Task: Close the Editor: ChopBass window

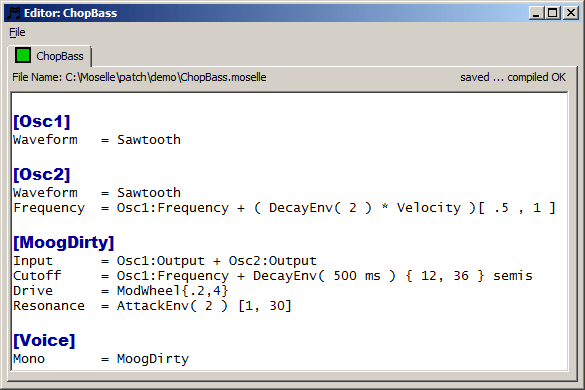Action: click(x=570, y=13)
